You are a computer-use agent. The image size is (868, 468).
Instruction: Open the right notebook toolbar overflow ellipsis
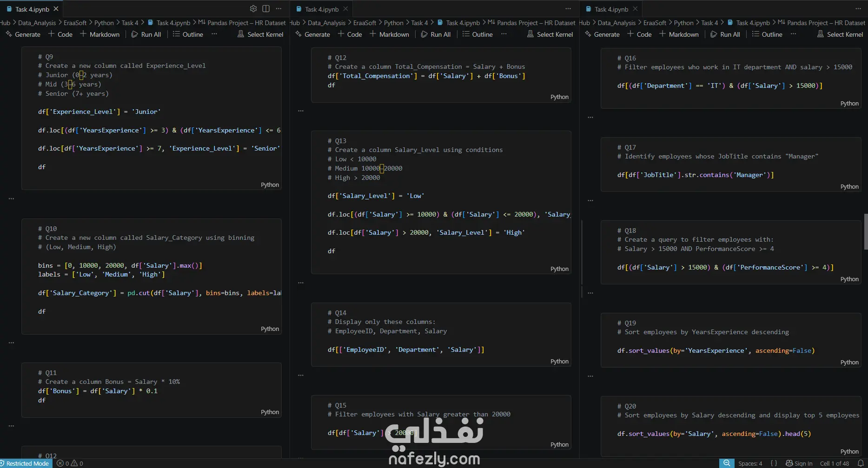[793, 34]
